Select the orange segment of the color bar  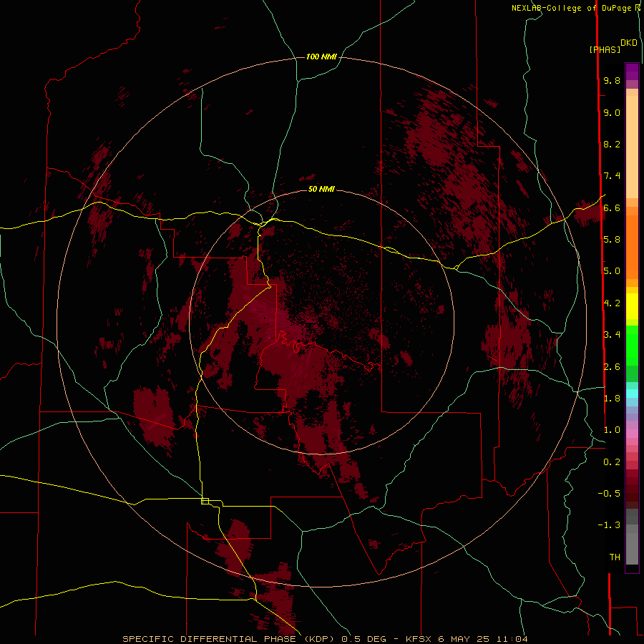[x=632, y=247]
